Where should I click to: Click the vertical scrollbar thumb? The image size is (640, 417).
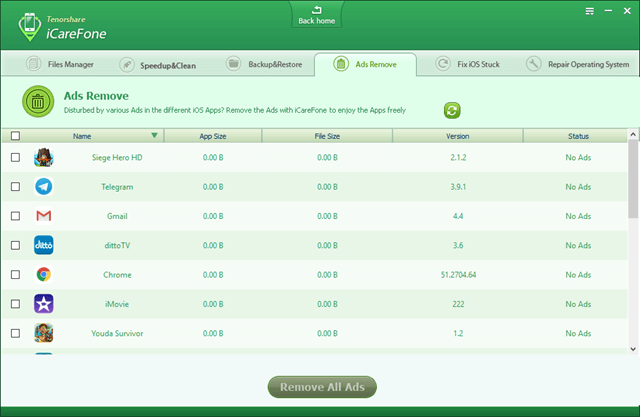tap(633, 178)
